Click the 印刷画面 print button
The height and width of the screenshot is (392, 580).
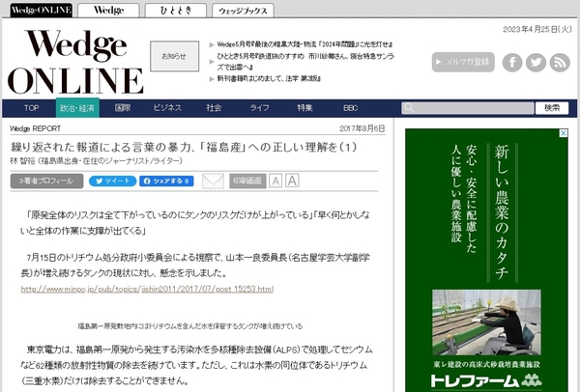pos(247,182)
